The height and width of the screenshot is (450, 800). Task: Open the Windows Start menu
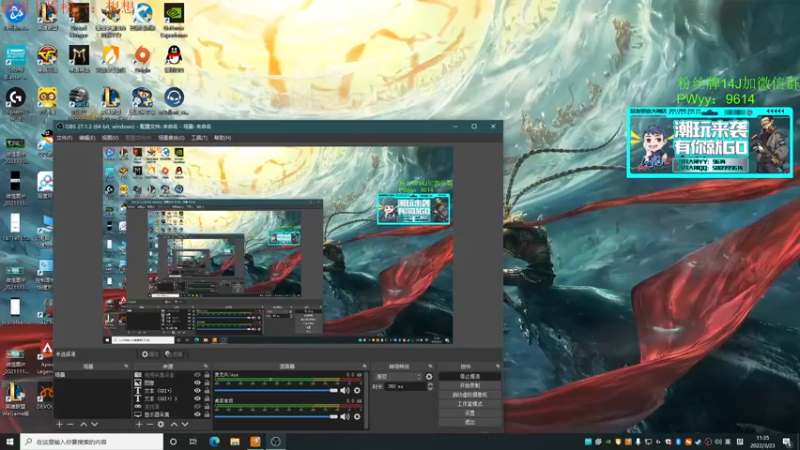pos(10,441)
